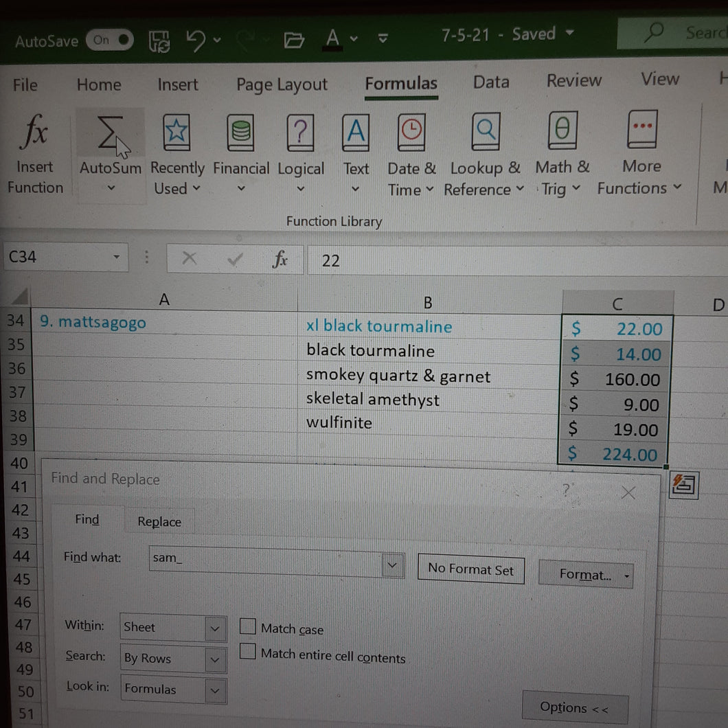
Task: Click the Insert Function fx icon
Action: [34, 132]
